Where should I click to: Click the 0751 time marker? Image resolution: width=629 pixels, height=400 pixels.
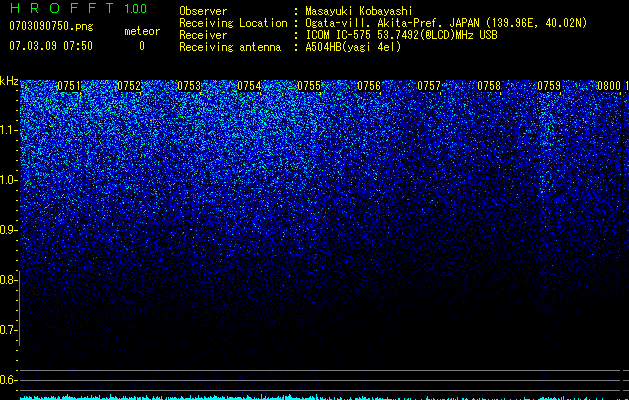[69, 86]
